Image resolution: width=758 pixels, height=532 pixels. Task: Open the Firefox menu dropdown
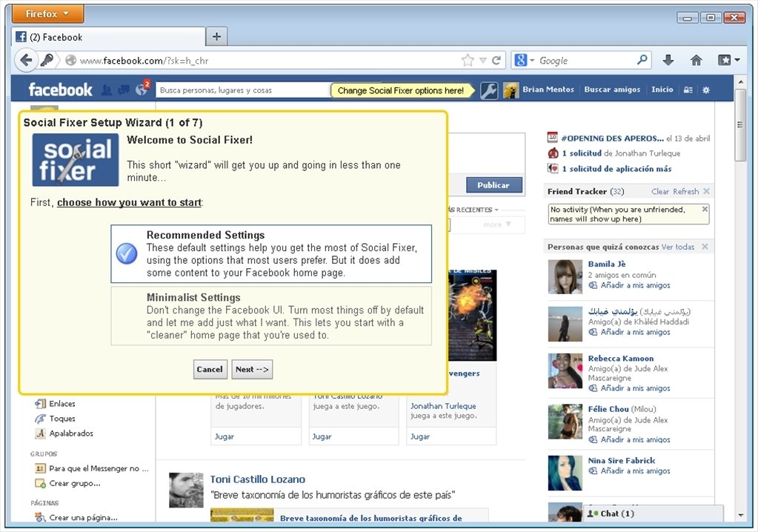pos(47,14)
